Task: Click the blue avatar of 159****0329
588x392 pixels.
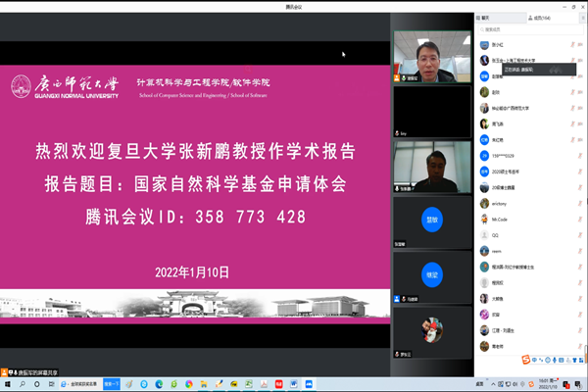Action: coord(484,156)
